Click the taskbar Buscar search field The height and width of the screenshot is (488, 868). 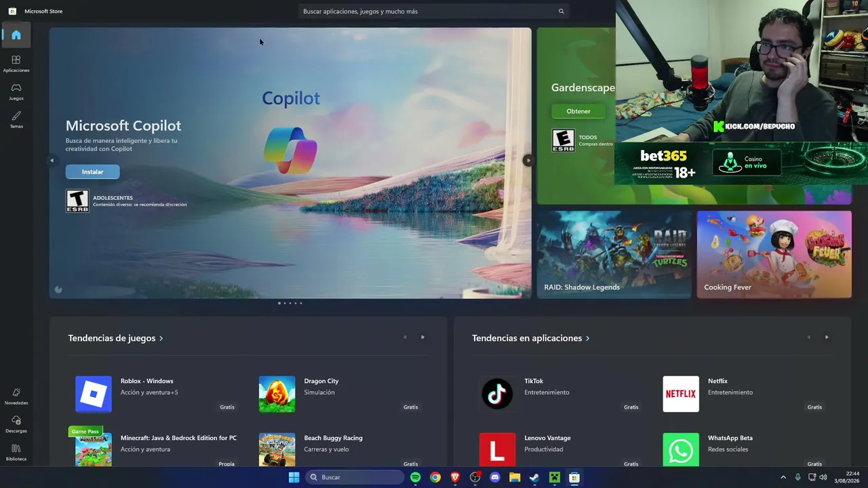click(355, 477)
